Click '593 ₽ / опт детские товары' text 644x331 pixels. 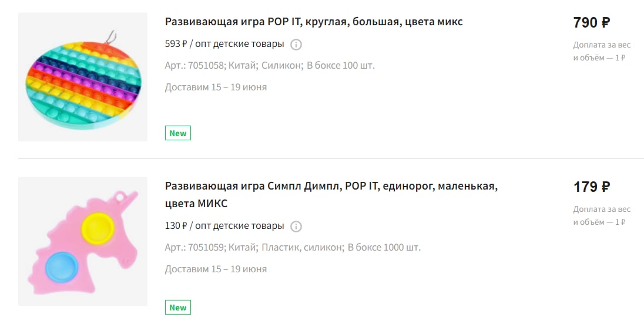(x=224, y=44)
